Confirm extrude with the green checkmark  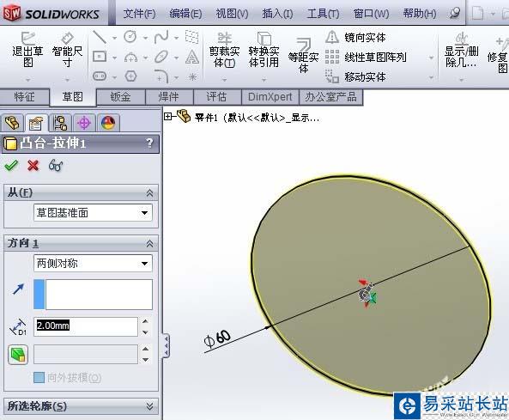tap(11, 165)
